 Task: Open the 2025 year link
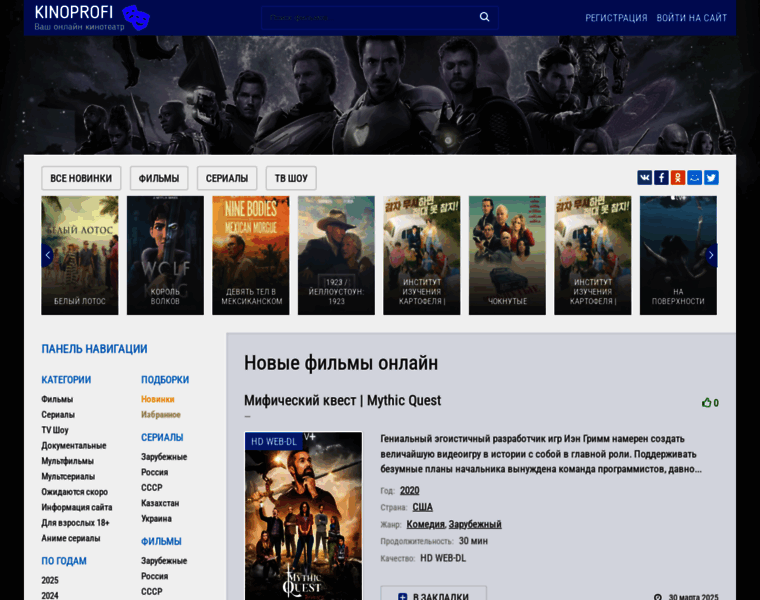click(50, 581)
